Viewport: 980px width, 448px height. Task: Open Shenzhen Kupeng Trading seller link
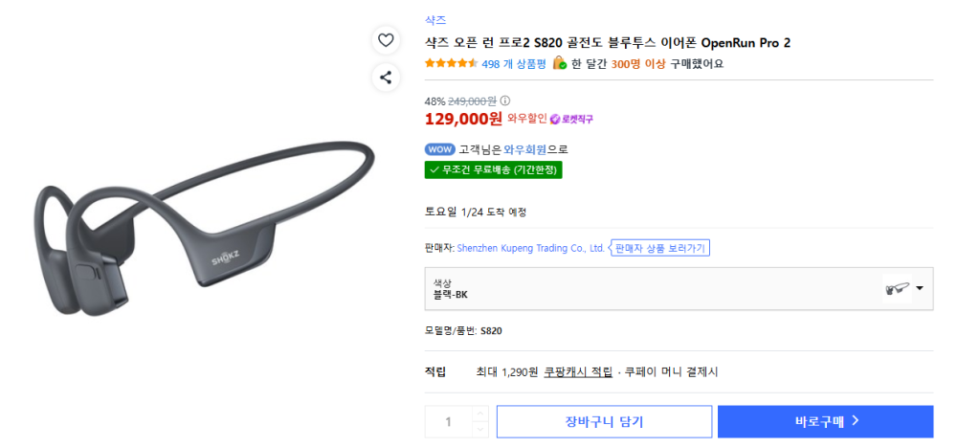tap(530, 248)
